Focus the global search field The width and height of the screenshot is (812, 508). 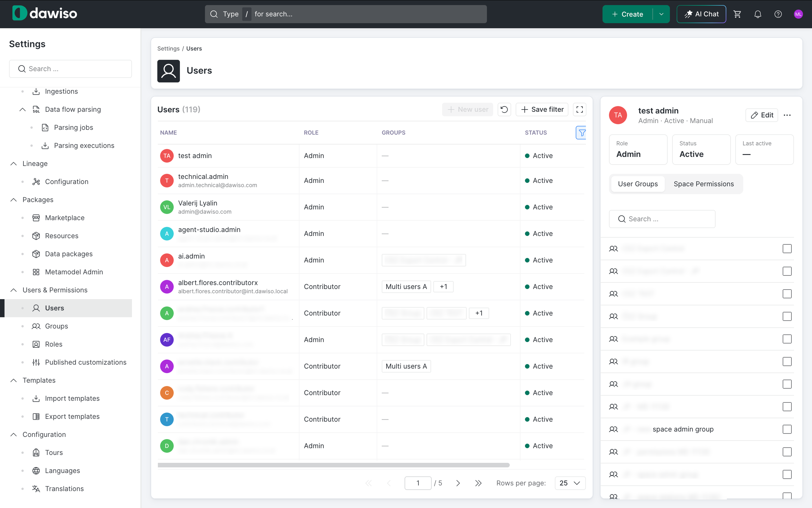[x=346, y=14]
